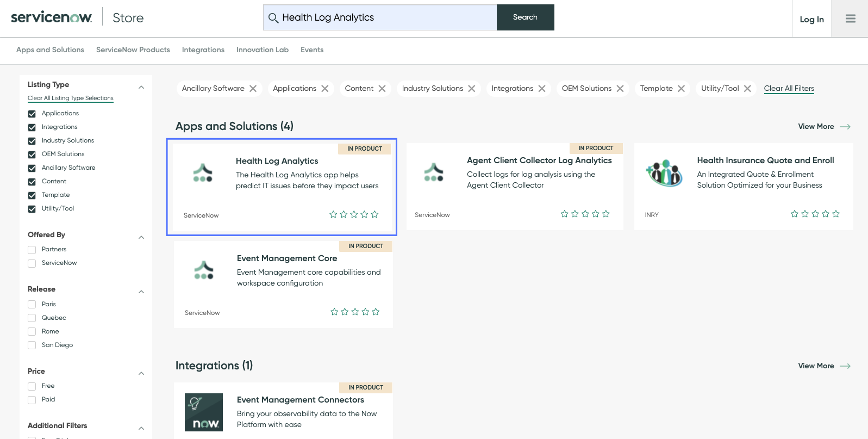Open the hamburger menu icon

tap(850, 18)
